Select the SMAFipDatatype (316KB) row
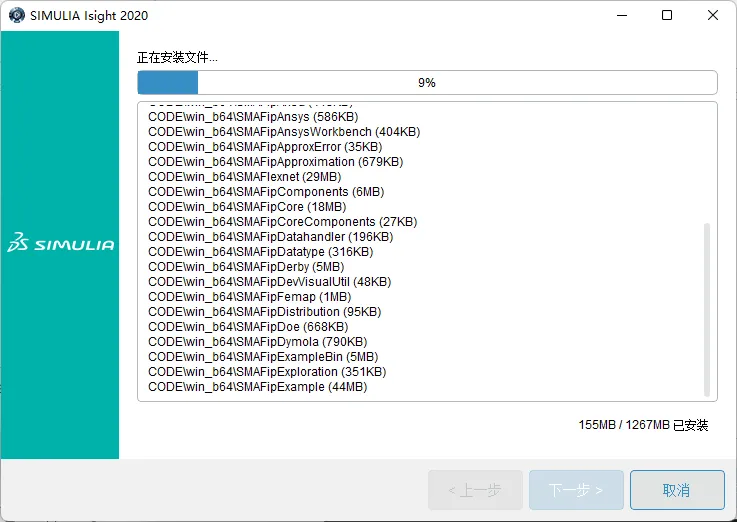This screenshot has height=522, width=737. [260, 252]
